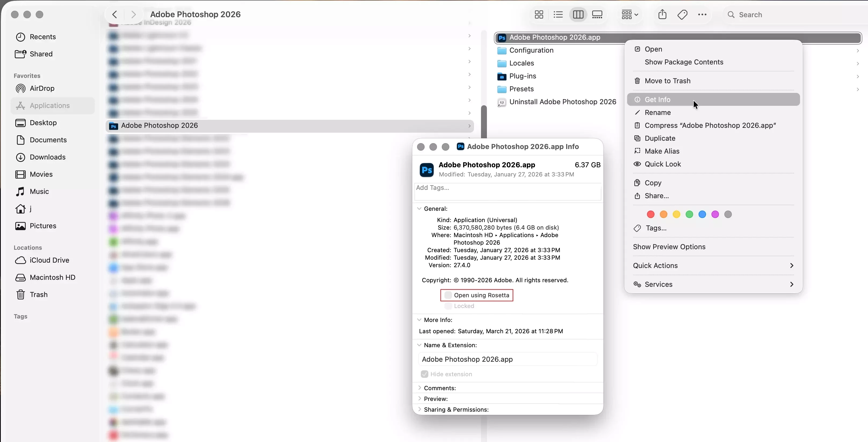Viewport: 868px width, 442px height.
Task: Choose Show Package Contents from menu
Action: coord(684,62)
